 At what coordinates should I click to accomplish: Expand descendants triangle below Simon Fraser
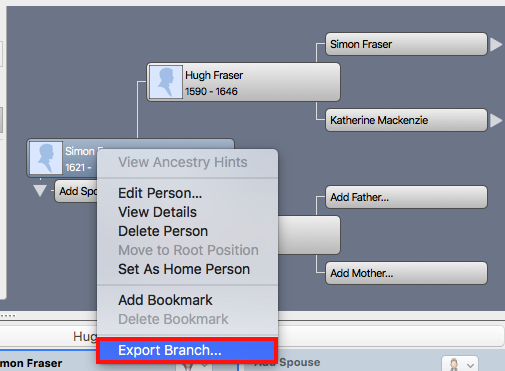[x=40, y=191]
